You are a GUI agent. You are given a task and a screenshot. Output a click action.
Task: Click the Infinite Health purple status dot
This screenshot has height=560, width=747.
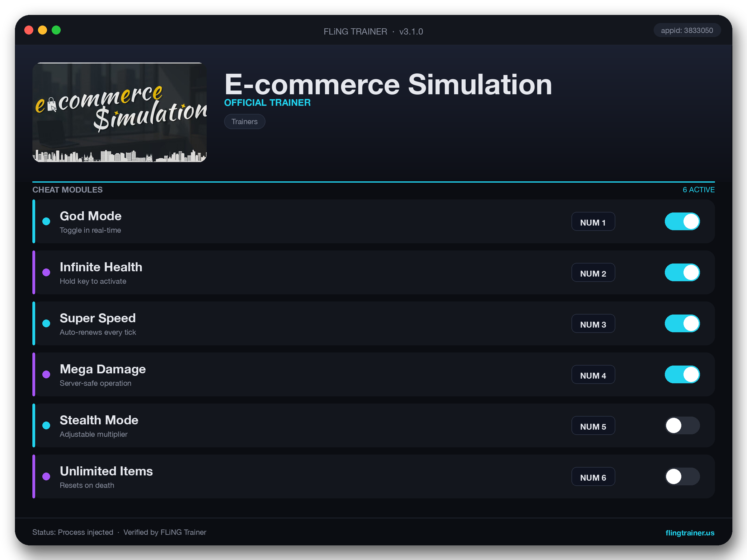pos(46,273)
